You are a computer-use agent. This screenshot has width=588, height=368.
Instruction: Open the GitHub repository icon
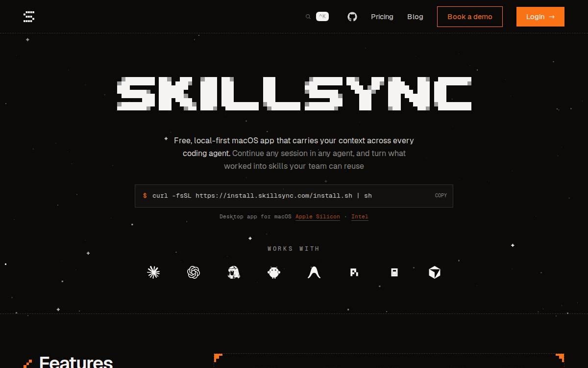click(352, 17)
